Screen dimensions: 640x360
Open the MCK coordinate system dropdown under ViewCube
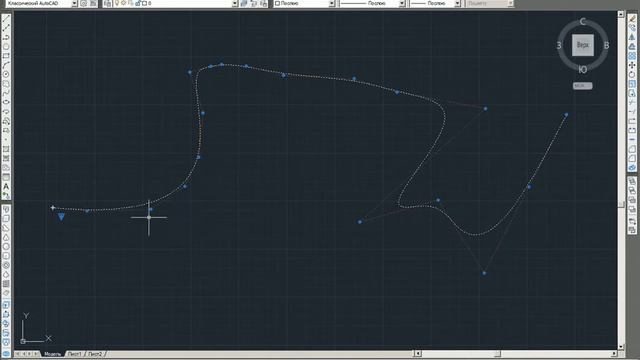point(582,86)
